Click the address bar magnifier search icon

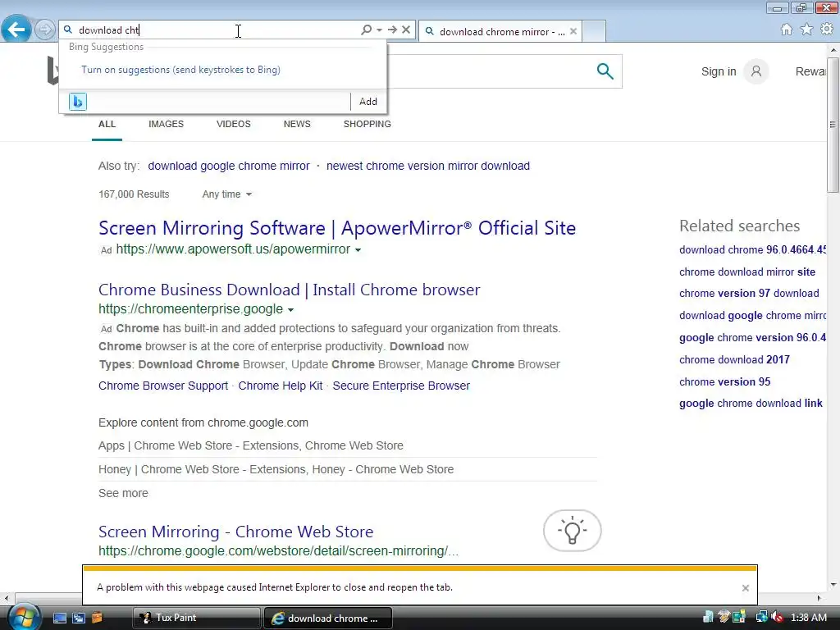click(x=366, y=30)
